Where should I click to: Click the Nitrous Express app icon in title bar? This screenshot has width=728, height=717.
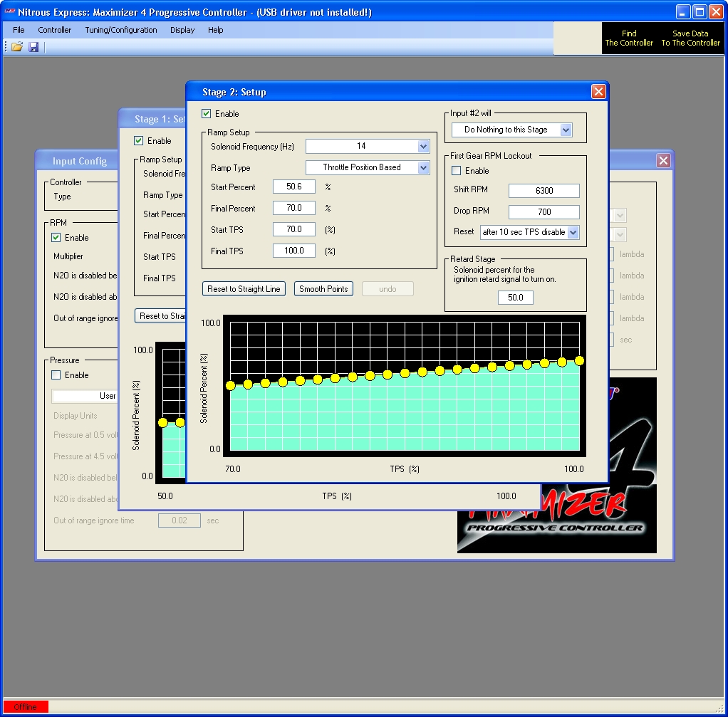pos(10,11)
